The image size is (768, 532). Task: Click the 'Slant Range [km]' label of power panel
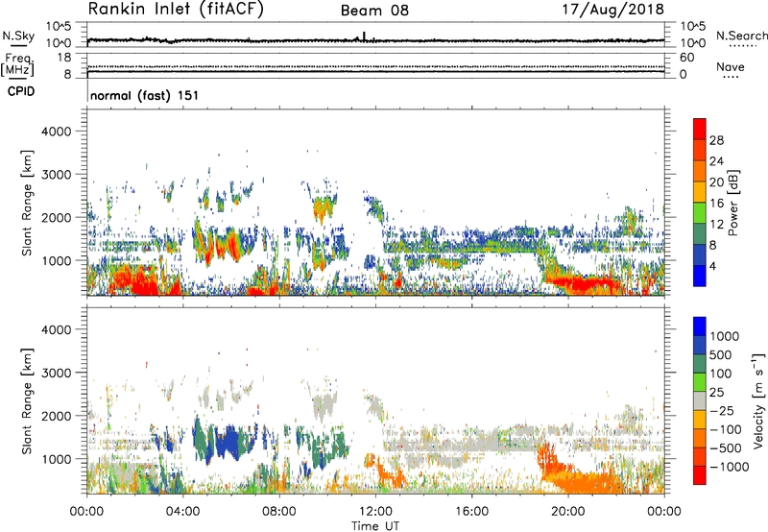pyautogui.click(x=27, y=203)
